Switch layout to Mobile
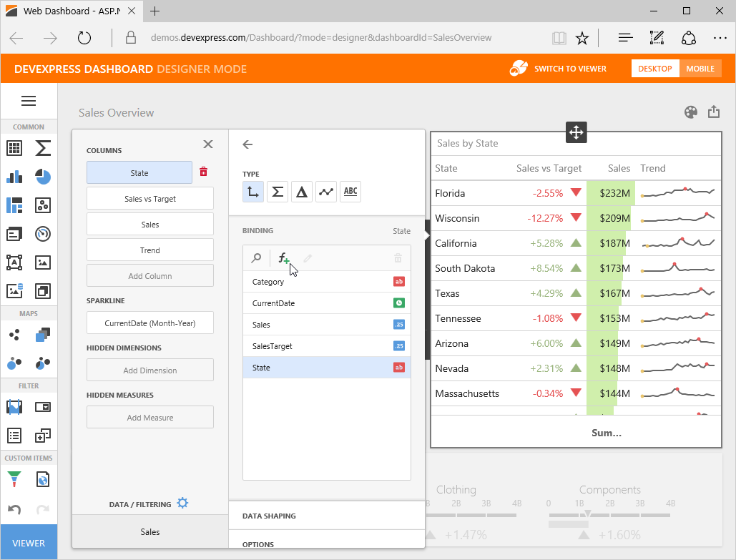The image size is (736, 560). (x=700, y=69)
